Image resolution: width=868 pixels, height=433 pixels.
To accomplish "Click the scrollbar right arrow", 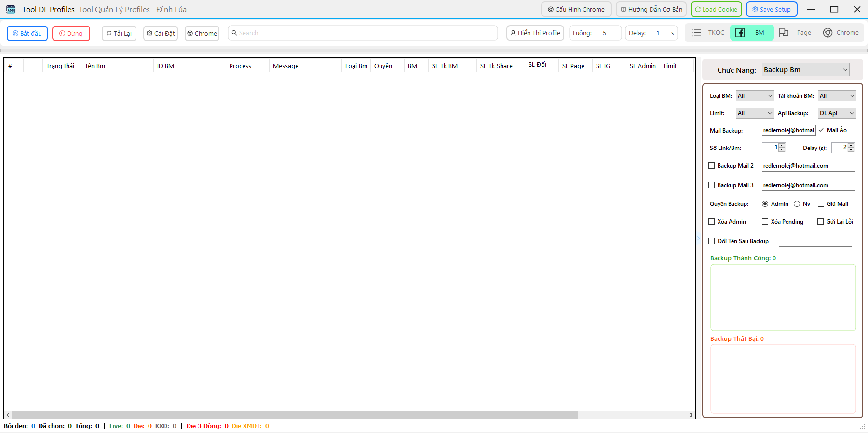I will [692, 415].
